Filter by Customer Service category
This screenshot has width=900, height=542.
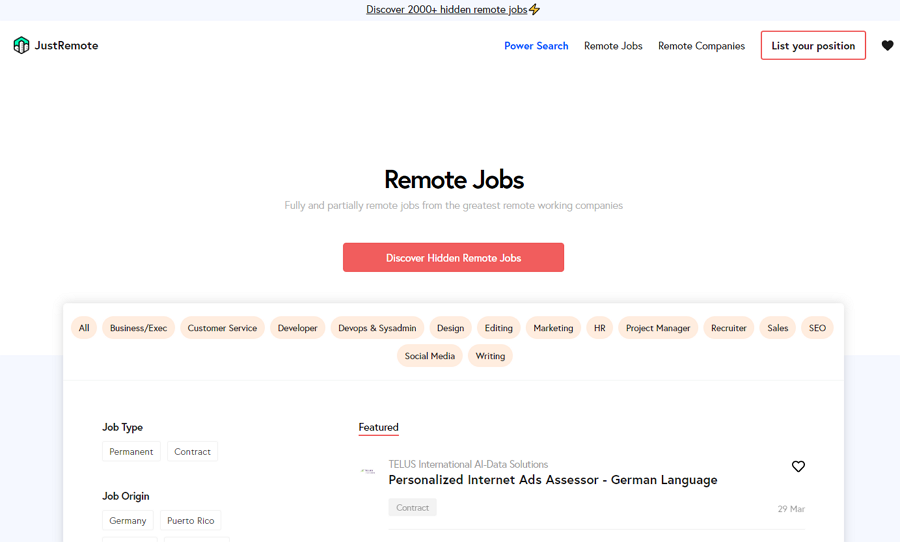tap(222, 328)
